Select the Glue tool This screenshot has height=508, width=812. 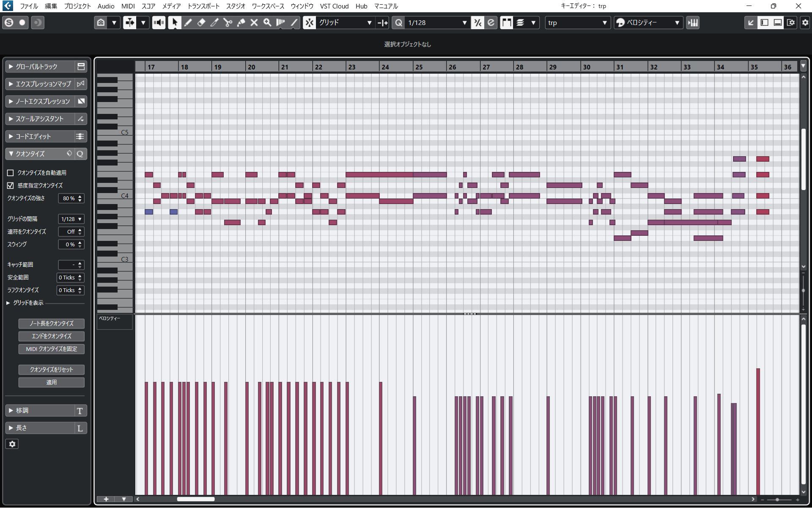[x=241, y=23]
